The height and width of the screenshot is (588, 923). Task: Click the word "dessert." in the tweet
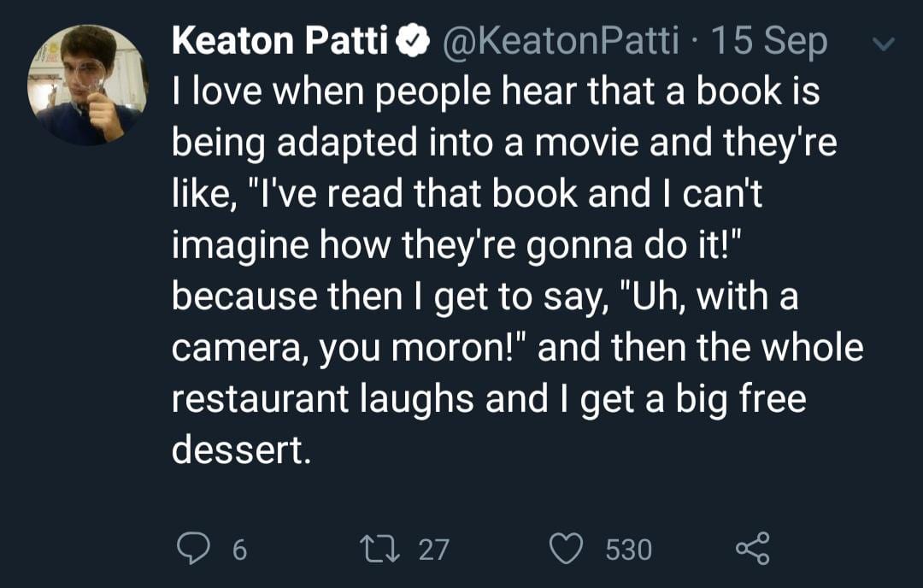tap(239, 450)
